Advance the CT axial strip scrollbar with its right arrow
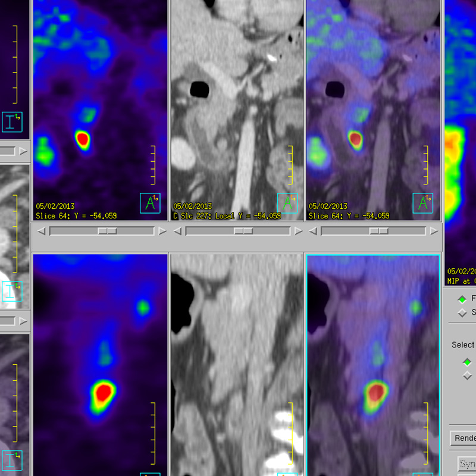 23,321
